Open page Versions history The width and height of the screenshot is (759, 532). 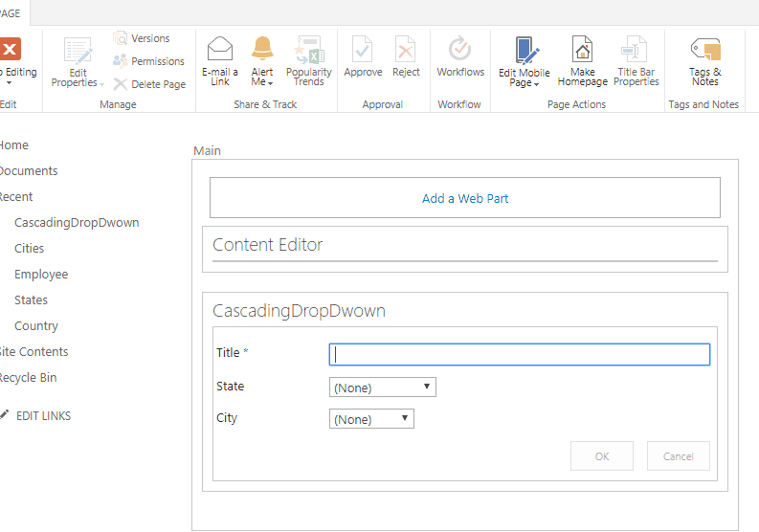coord(142,38)
